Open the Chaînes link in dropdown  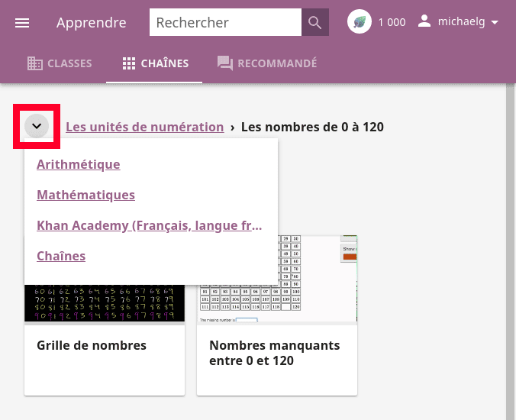pos(61,256)
